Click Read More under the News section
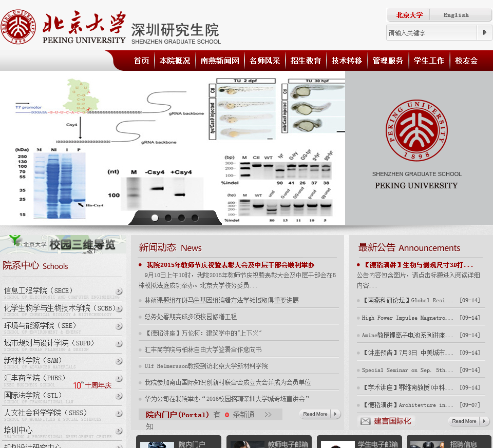The height and width of the screenshot is (448, 493). [x=319, y=414]
